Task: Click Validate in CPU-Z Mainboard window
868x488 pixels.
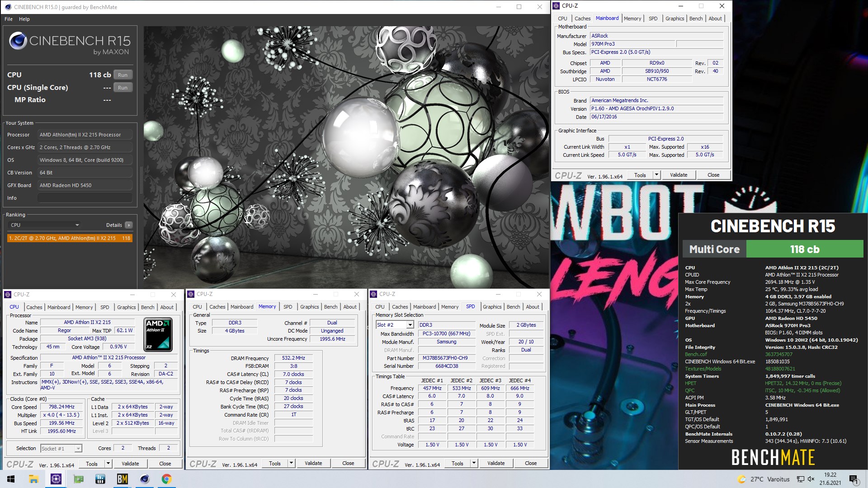Action: point(679,175)
